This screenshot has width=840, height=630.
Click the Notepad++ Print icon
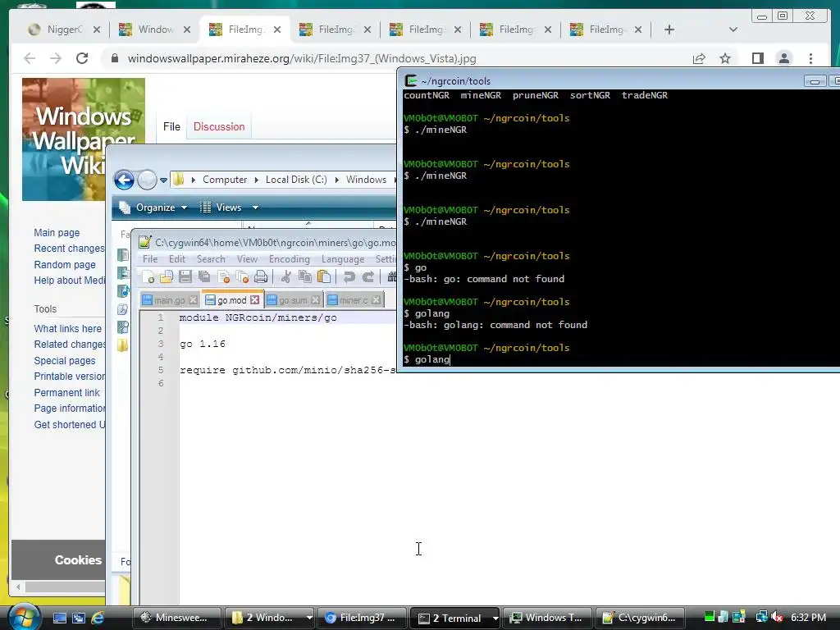point(261,277)
